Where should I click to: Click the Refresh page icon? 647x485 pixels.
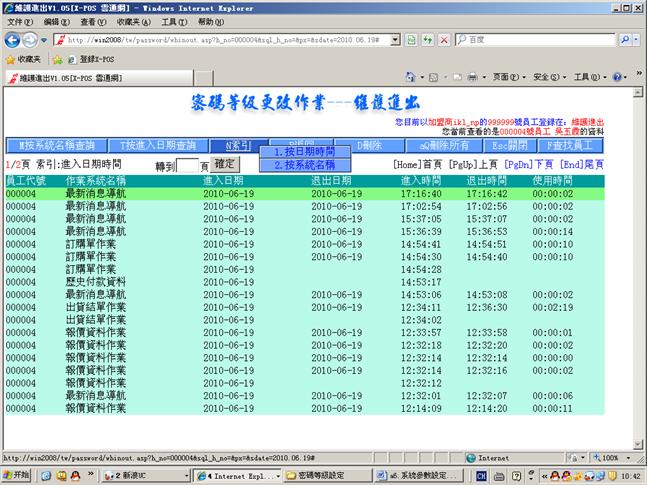tap(427, 40)
